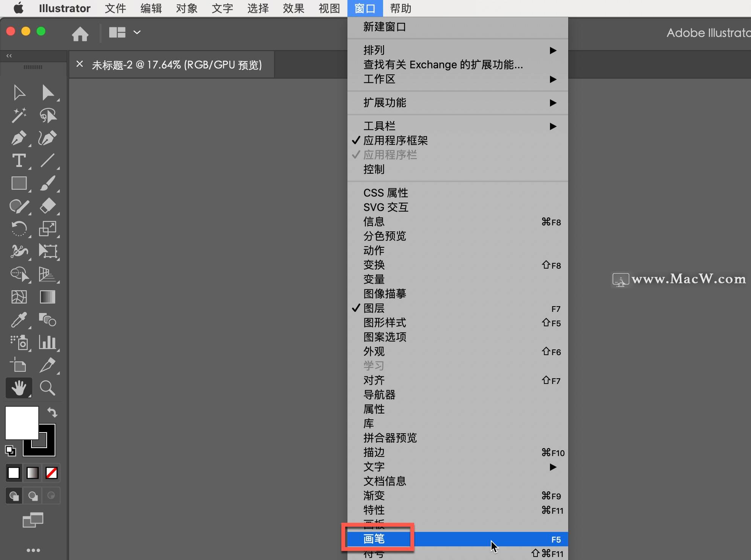Select the Zoom tool
The height and width of the screenshot is (560, 751).
[48, 388]
